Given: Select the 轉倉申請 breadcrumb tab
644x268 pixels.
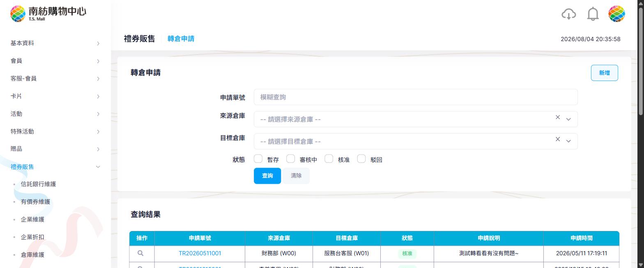Looking at the screenshot, I should coord(181,39).
